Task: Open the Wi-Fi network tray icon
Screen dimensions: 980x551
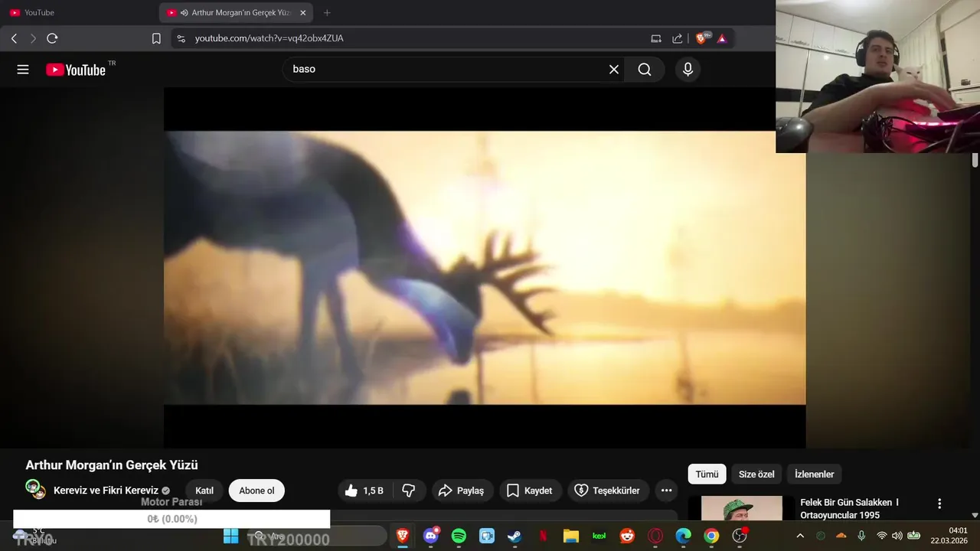Action: pos(881,536)
